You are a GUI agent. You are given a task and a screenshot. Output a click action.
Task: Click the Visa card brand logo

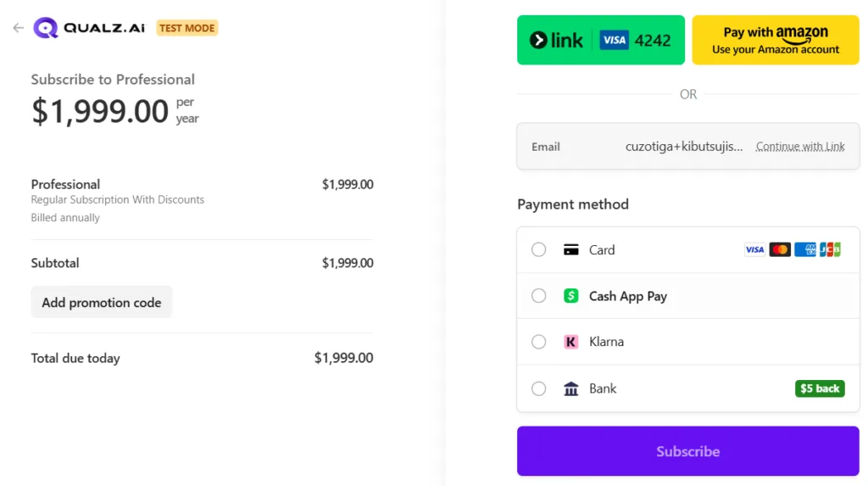pyautogui.click(x=754, y=249)
